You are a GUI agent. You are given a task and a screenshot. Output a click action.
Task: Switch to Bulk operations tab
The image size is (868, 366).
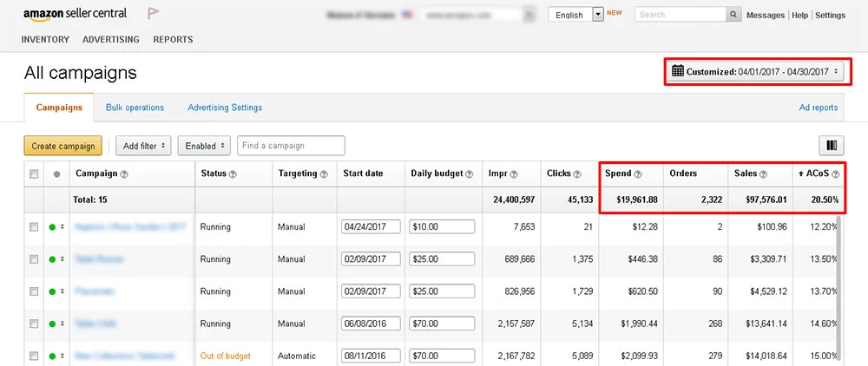pos(135,108)
